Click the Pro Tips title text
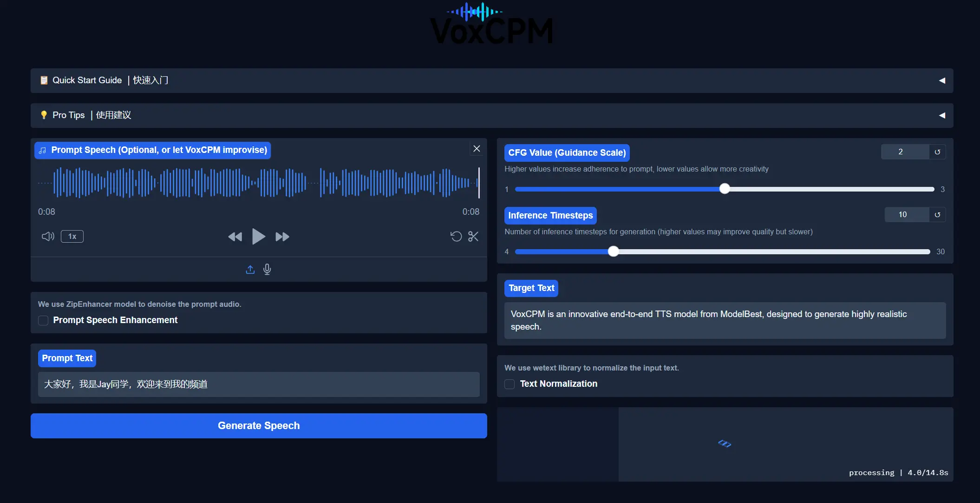This screenshot has height=503, width=980. pos(91,115)
